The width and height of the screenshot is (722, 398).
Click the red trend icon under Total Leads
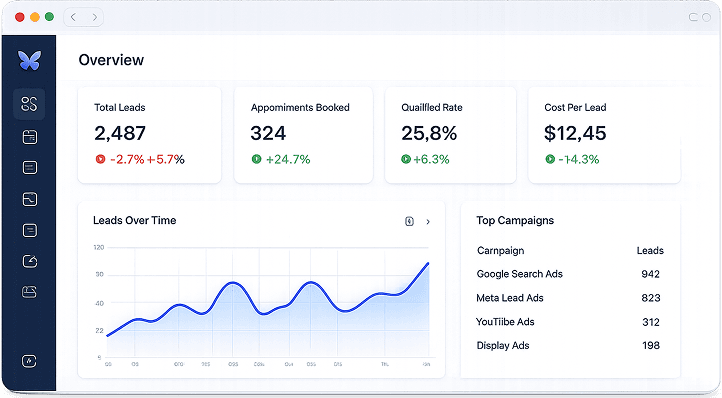click(100, 159)
